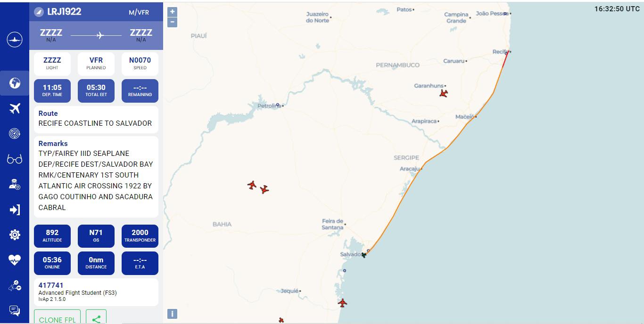The height and width of the screenshot is (324, 644).
Task: Click the IVAO plane logo at top of sidebar
Action: pos(15,40)
